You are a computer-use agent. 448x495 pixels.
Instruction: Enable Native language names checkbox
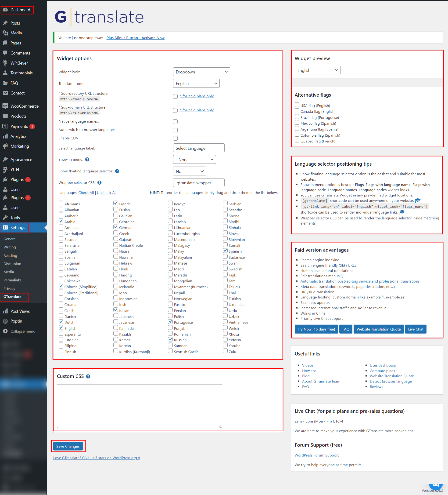click(x=175, y=122)
